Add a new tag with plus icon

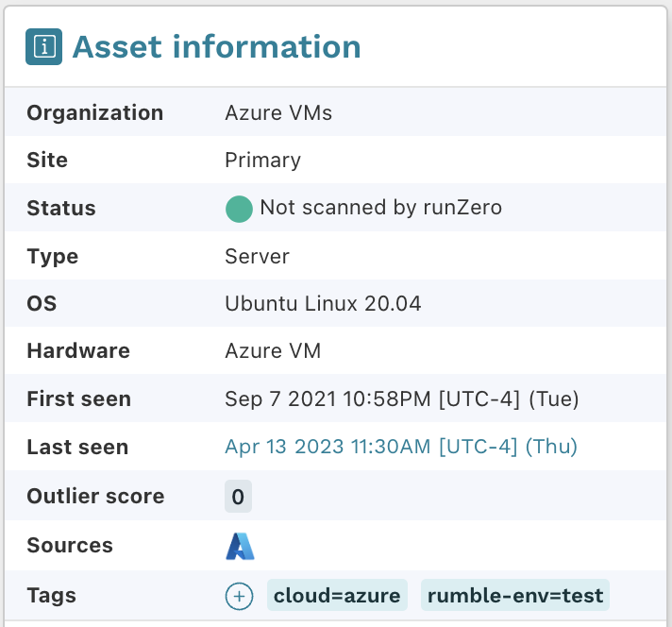[x=239, y=596]
